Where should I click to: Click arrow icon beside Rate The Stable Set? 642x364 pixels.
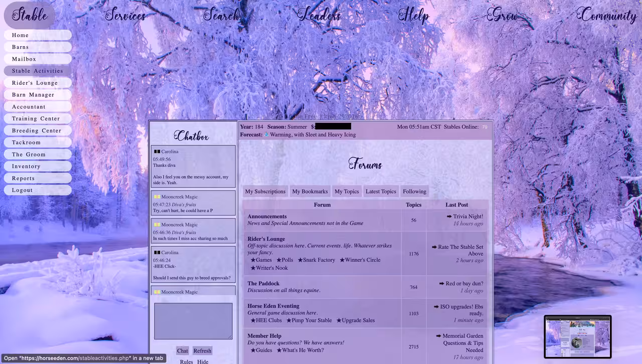[434, 247]
